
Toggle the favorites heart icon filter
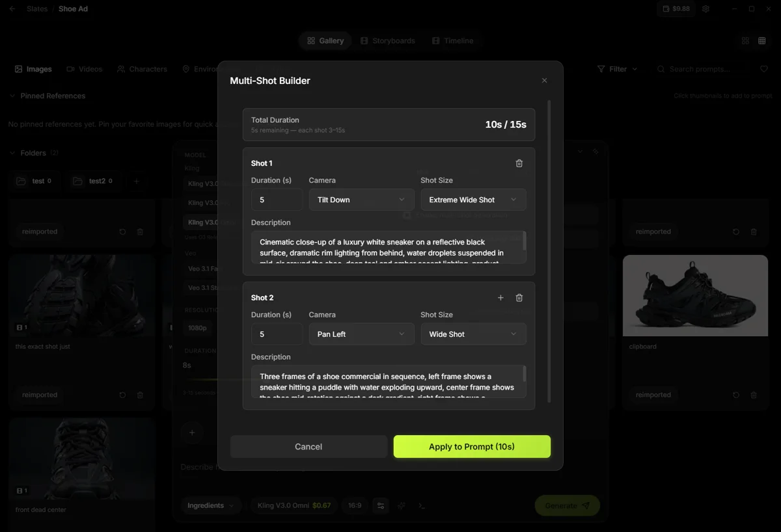click(x=763, y=69)
